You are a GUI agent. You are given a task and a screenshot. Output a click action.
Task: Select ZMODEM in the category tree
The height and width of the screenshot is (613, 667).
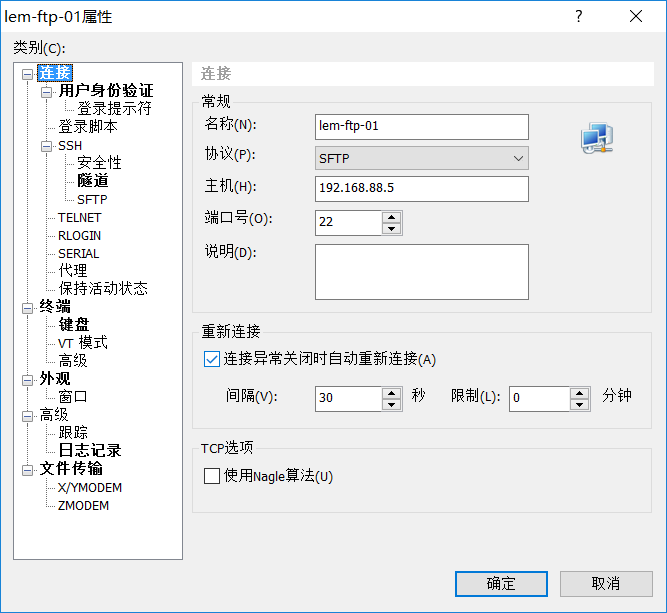point(83,505)
